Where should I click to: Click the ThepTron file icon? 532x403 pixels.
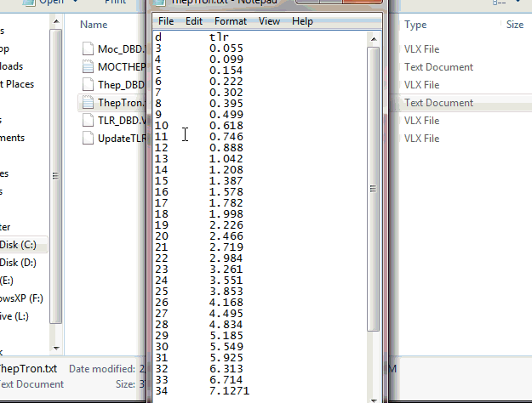click(x=89, y=103)
